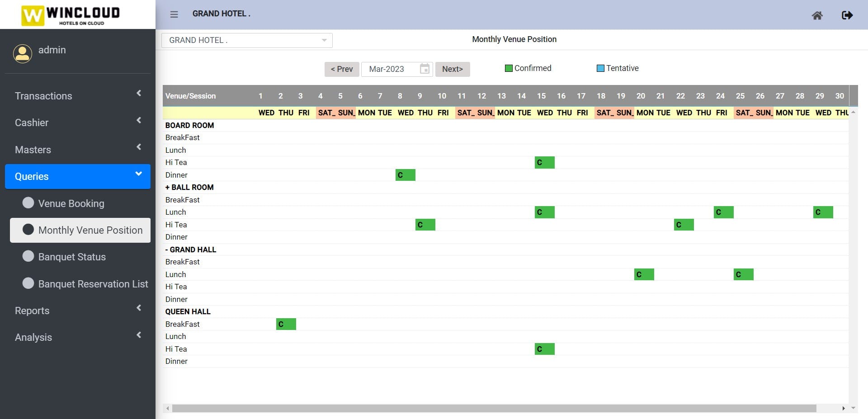The image size is (868, 419).
Task: Click the admin avatar in the sidebar
Action: (x=23, y=53)
